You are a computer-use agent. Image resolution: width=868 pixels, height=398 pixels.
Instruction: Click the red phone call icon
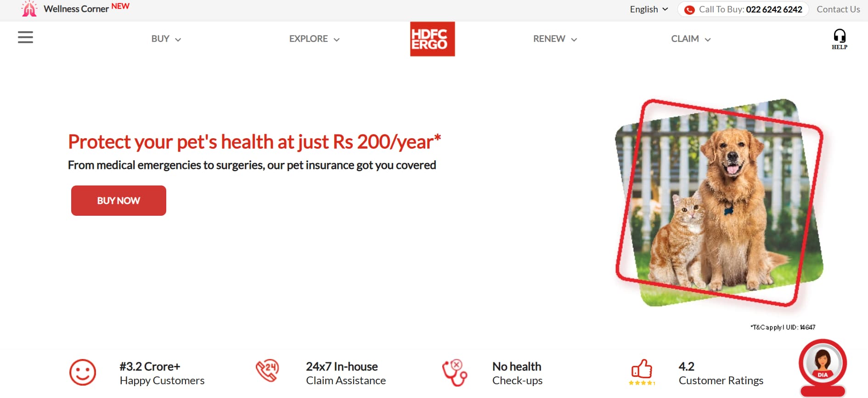coord(689,10)
